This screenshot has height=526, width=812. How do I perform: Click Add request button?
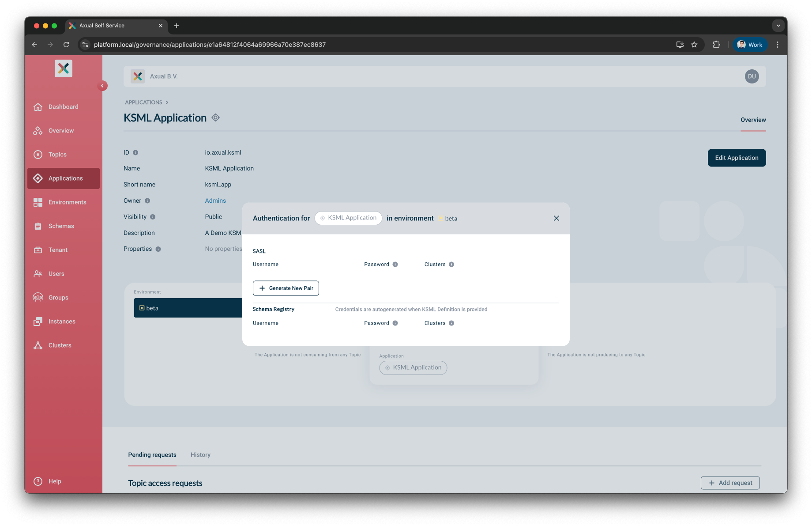(x=730, y=483)
